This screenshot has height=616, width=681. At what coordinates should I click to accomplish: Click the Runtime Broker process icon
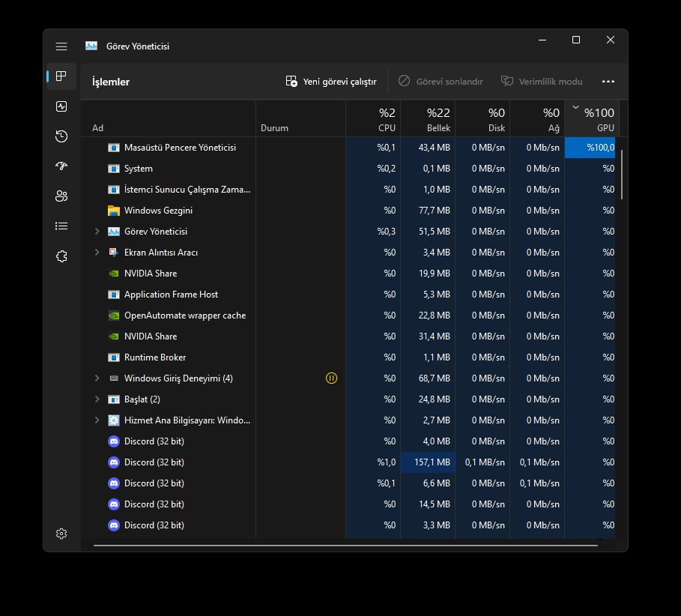[x=114, y=357]
